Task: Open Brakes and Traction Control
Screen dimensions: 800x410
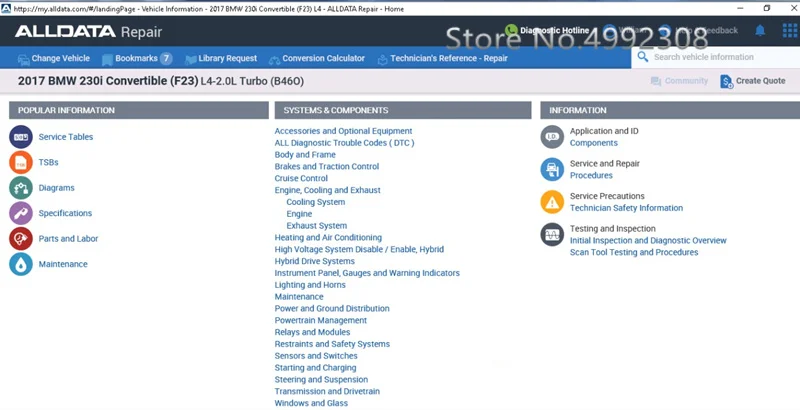Action: coord(327,166)
